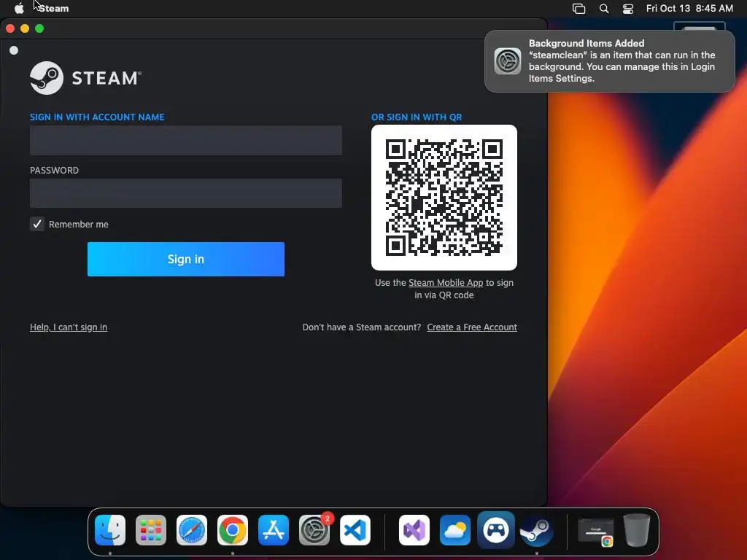Click the Steam icon in the dock

tap(536, 530)
